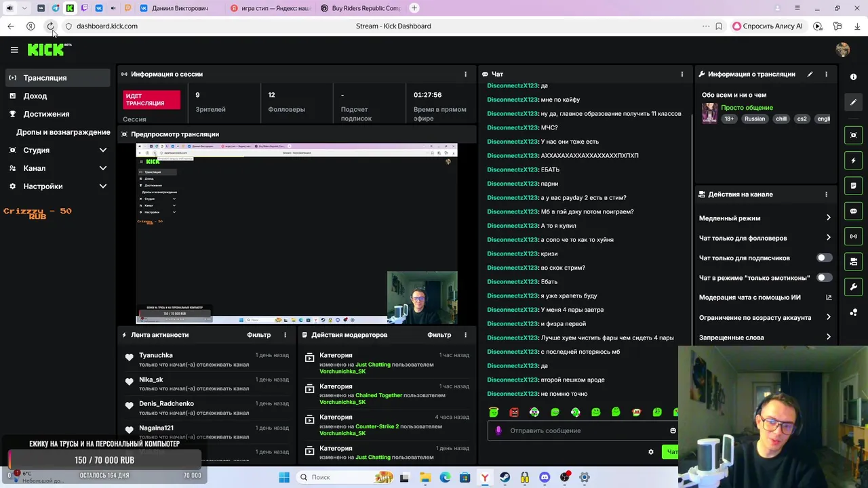Select Достижения in sidebar

tap(58, 114)
